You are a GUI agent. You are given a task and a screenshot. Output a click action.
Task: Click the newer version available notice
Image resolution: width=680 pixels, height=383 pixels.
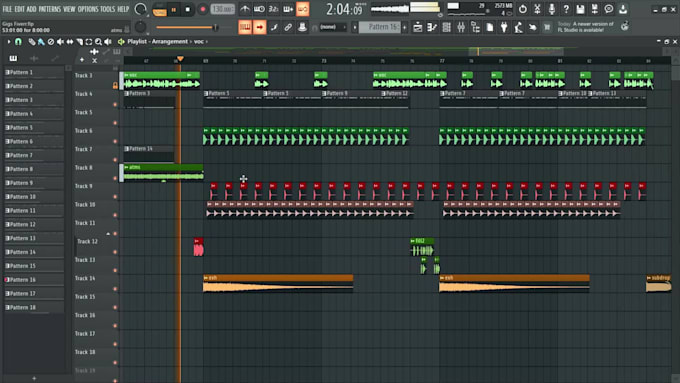586,27
